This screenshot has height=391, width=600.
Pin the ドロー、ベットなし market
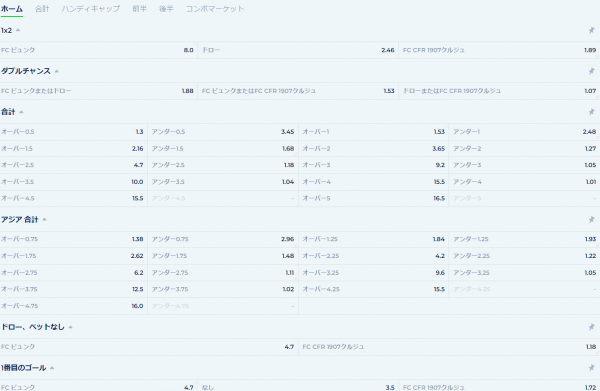[x=591, y=327]
